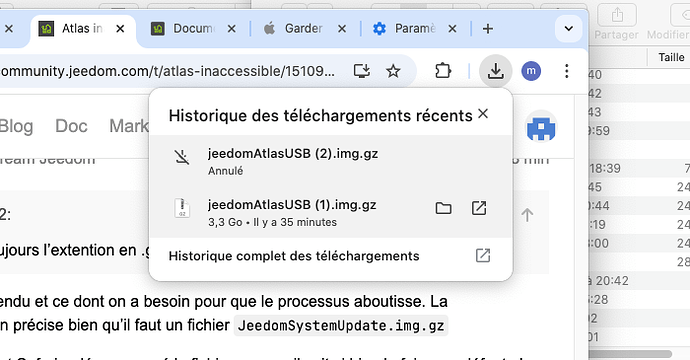
Task: Click the 'Annulé' status text
Action: [225, 171]
